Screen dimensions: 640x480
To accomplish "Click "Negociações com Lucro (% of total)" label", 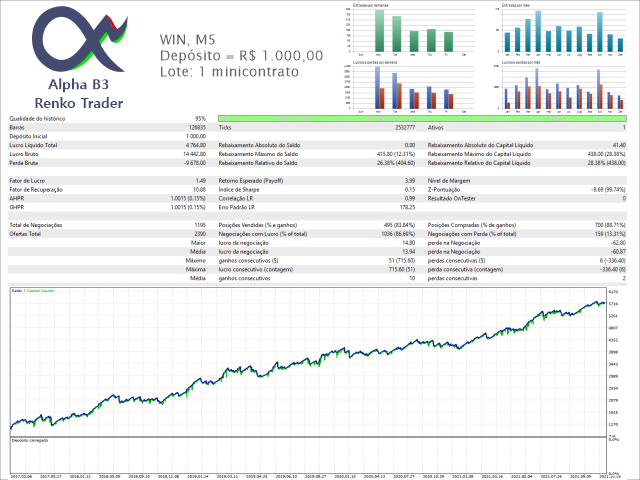I will click(262, 234).
